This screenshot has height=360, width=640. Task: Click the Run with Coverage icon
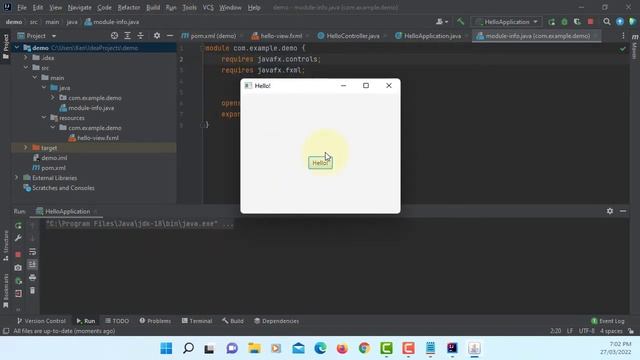(577, 22)
